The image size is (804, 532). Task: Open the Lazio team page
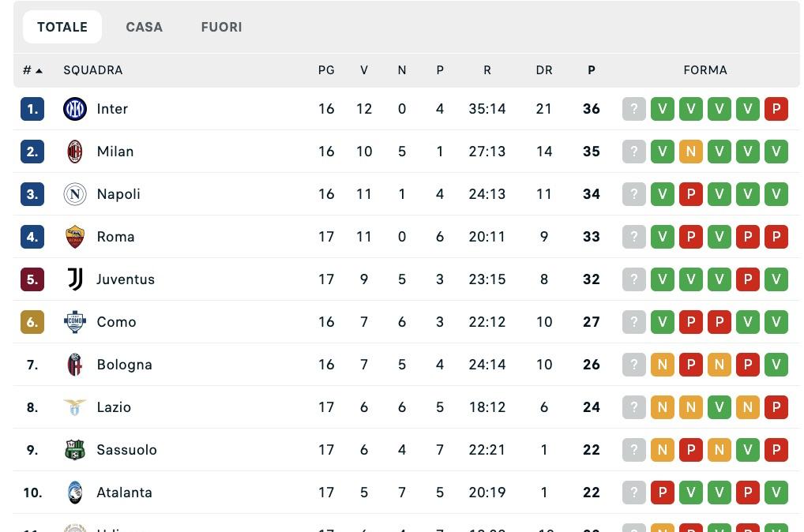(x=114, y=407)
